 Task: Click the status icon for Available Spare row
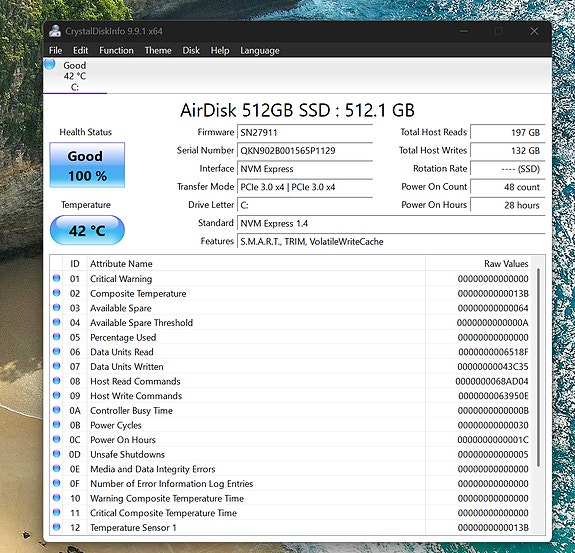coord(56,308)
